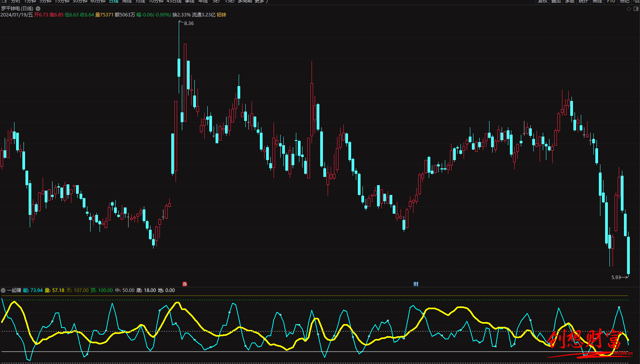Click the 中: 50.00 indicator value
This screenshot has height=364, width=640.
(x=125, y=290)
